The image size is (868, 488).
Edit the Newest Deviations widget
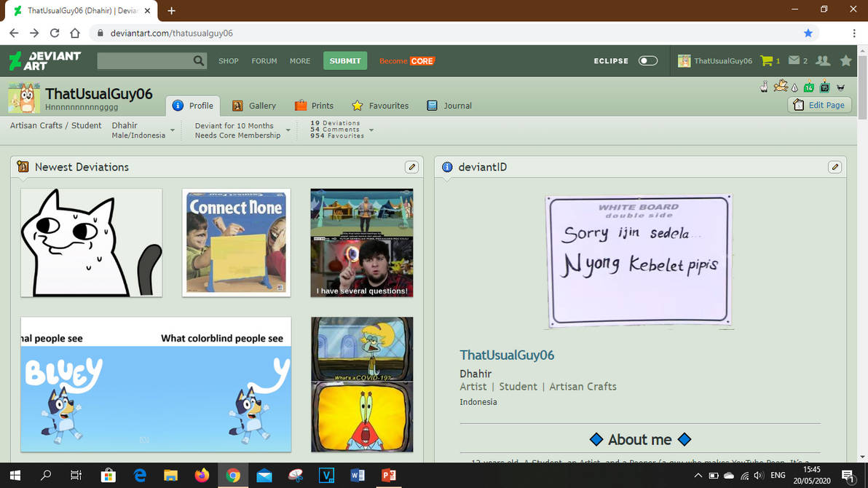click(411, 167)
